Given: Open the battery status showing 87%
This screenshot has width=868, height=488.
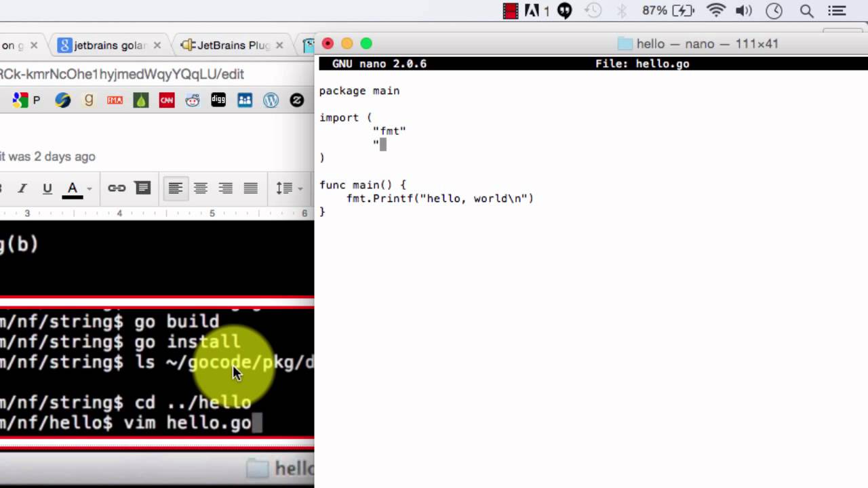Looking at the screenshot, I should pyautogui.click(x=668, y=11).
